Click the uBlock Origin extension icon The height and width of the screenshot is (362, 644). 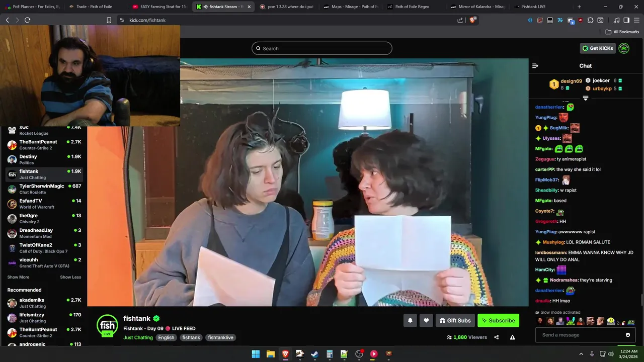point(580,20)
